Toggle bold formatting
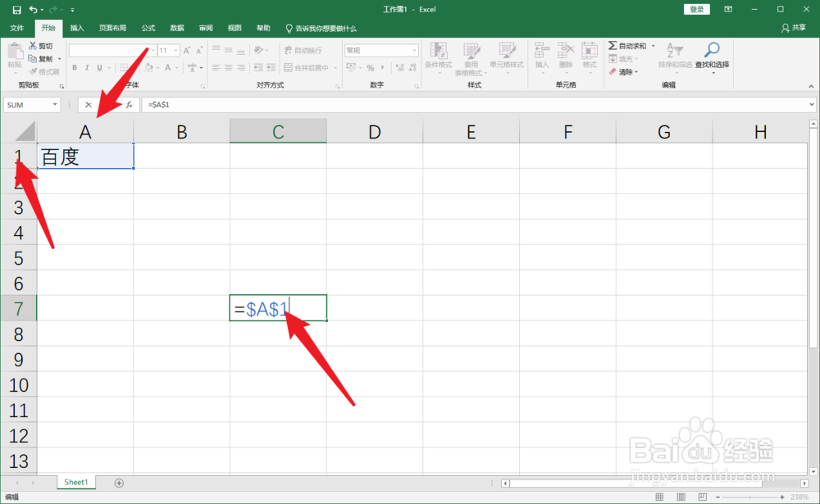This screenshot has width=820, height=504. [x=74, y=66]
